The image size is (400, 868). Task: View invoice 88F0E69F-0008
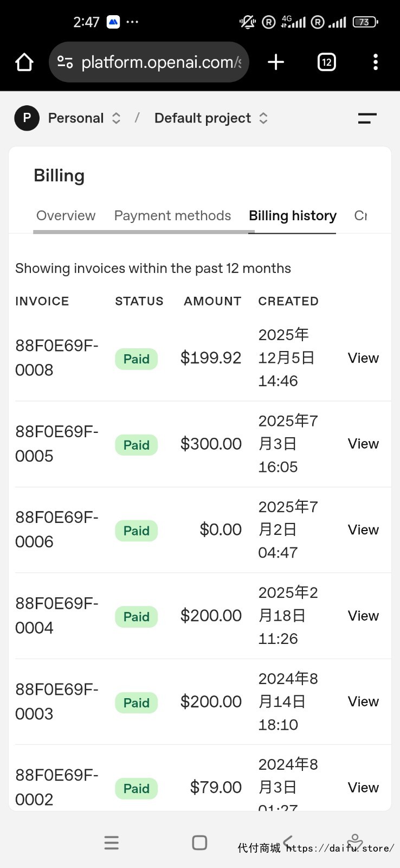(363, 358)
